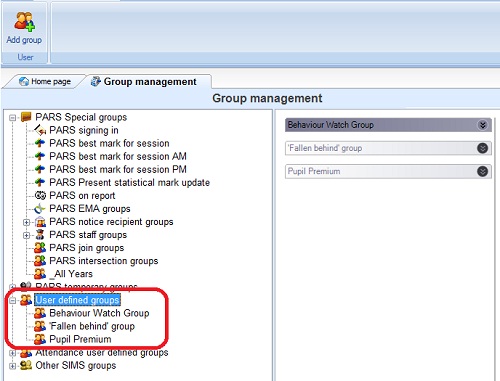The height and width of the screenshot is (381, 500).
Task: Click the 'Fallen behind' group tree icon
Action: [40, 326]
